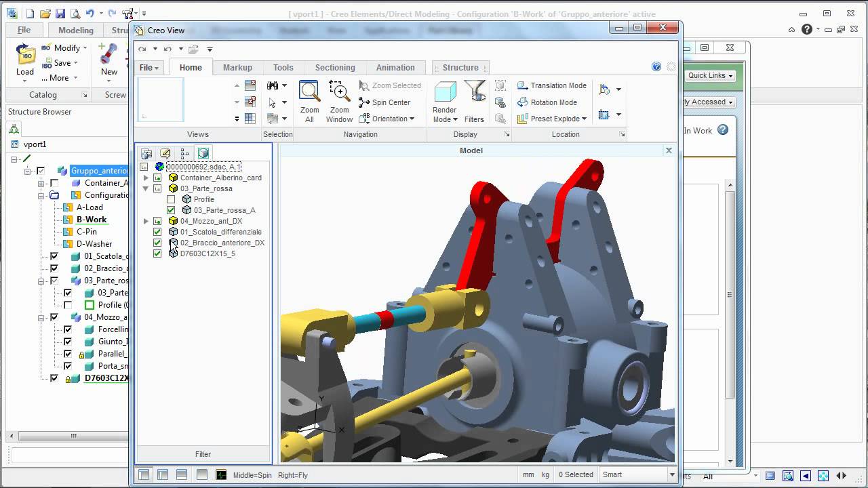
Task: Switch to the Sectioning tab
Action: pos(335,67)
